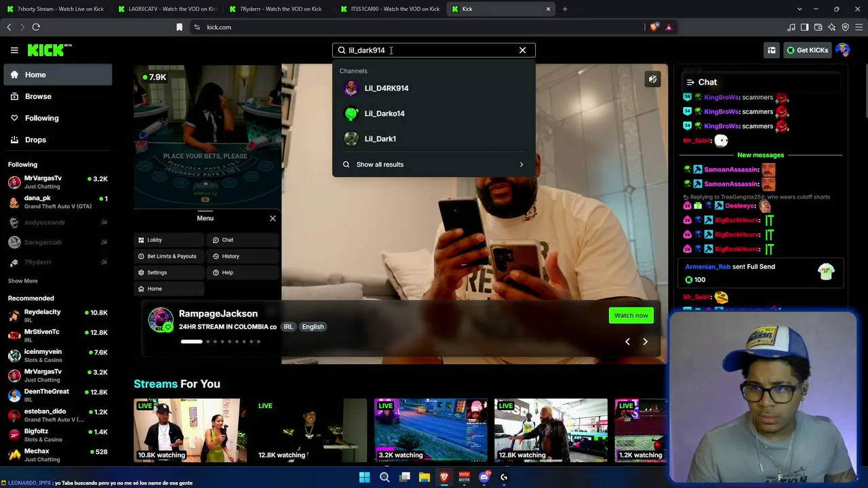The width and height of the screenshot is (868, 488).
Task: Click Home in the stream menu
Action: click(168, 289)
